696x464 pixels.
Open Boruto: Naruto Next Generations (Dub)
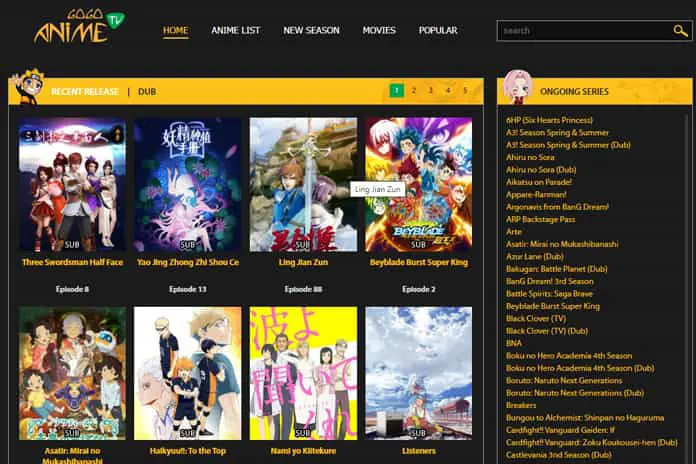(x=575, y=393)
